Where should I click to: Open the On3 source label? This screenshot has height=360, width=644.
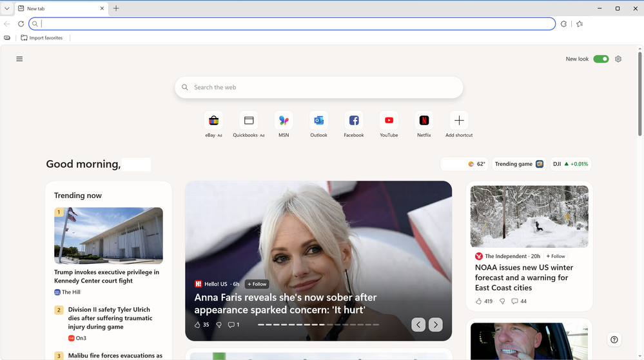coord(77,338)
